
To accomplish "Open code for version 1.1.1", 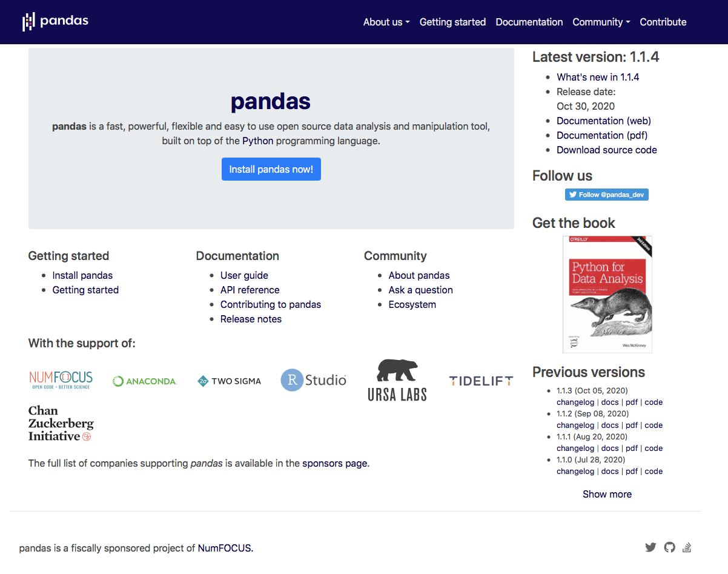I will click(x=654, y=448).
